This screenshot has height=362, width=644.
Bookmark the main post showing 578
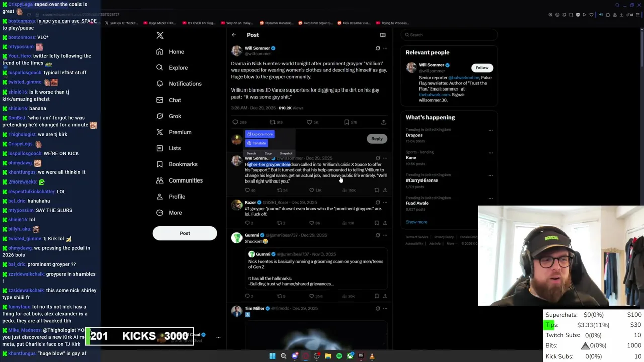click(346, 122)
